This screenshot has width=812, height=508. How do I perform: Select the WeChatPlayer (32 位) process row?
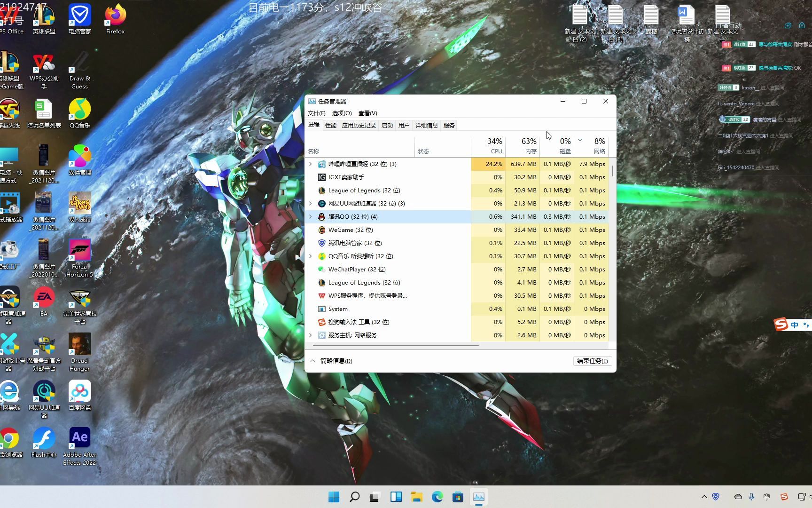point(457,269)
